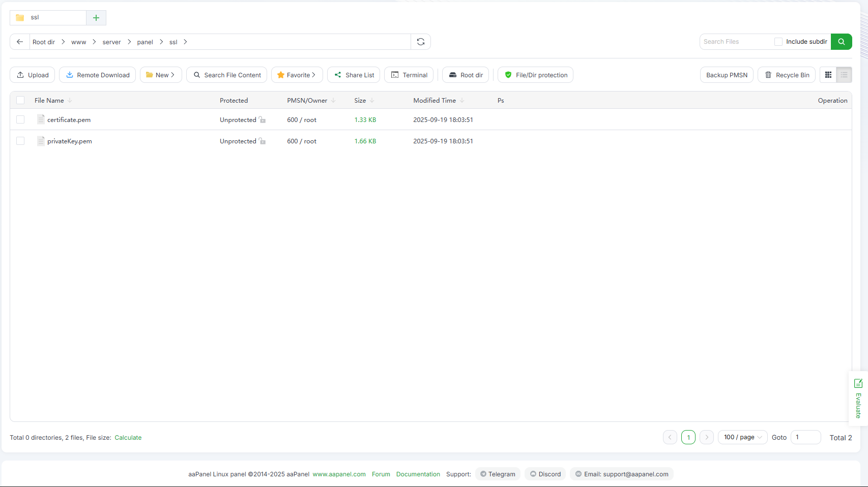Screen dimensions: 868x487
Task: Add a new tab with plus icon
Action: click(96, 18)
